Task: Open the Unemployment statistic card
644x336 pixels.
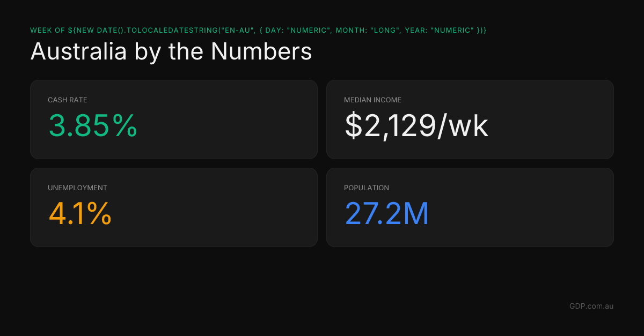Action: pos(174,207)
